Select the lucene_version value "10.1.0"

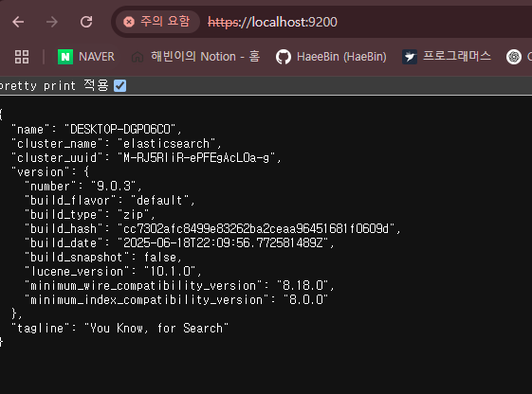tap(170, 272)
